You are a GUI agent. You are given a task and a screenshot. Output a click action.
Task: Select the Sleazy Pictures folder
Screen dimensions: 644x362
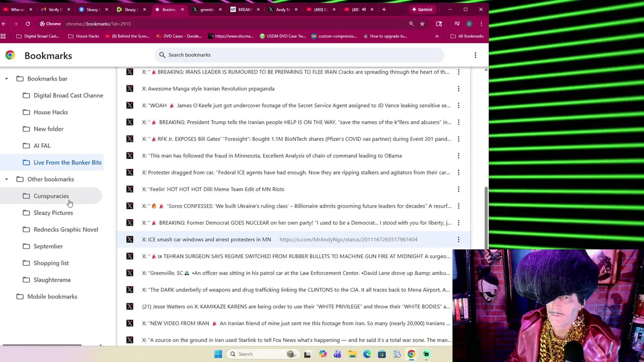pyautogui.click(x=48, y=213)
